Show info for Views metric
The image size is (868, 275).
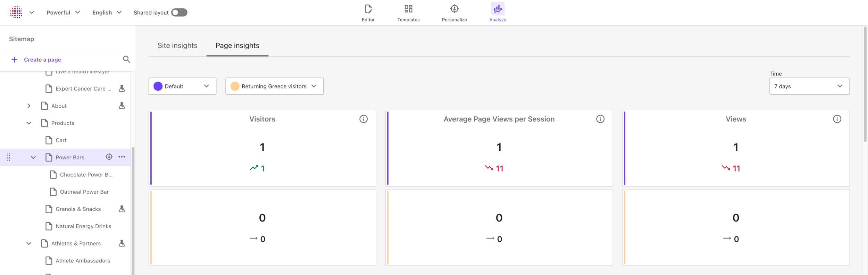click(837, 119)
